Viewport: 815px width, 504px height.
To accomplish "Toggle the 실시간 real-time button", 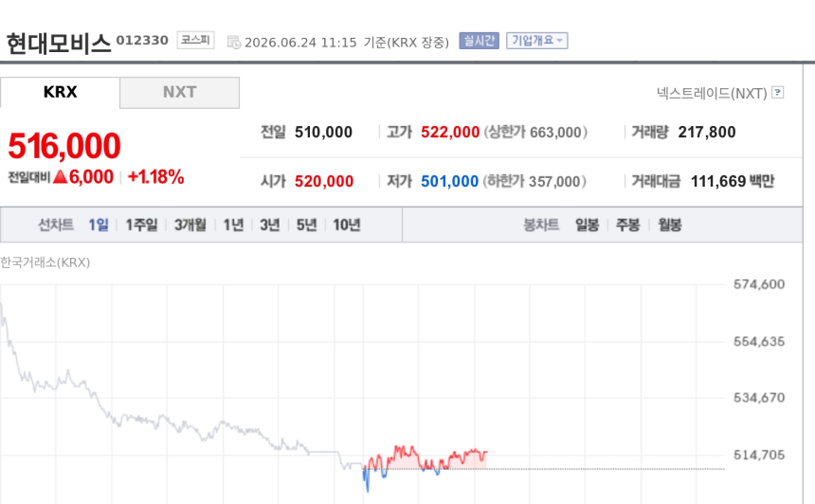I will (479, 41).
